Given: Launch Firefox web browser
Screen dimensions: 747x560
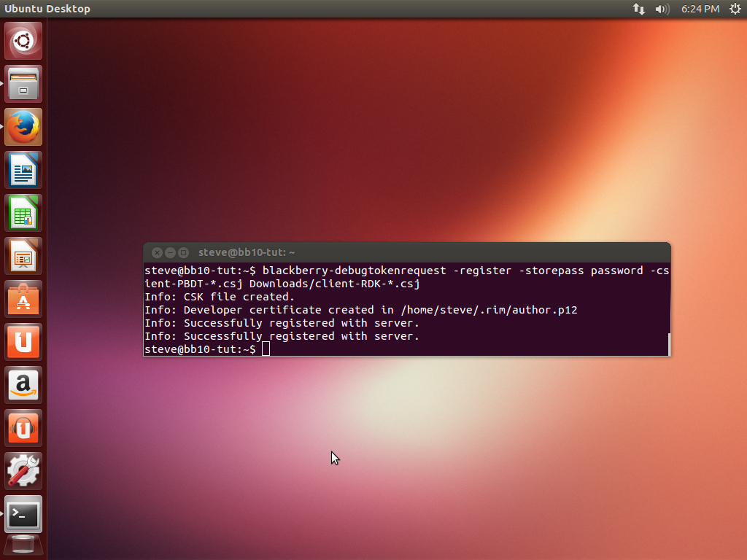Looking at the screenshot, I should 23,127.
